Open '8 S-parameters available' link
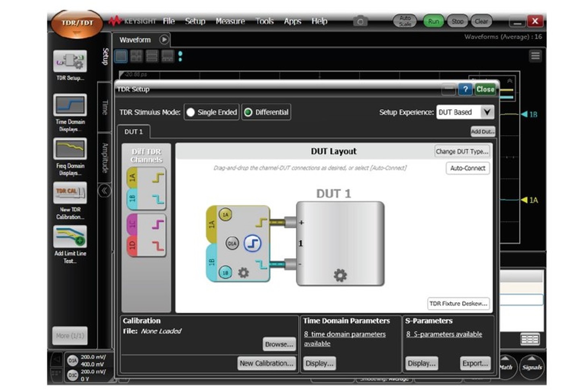The height and width of the screenshot is (392, 580). click(444, 334)
